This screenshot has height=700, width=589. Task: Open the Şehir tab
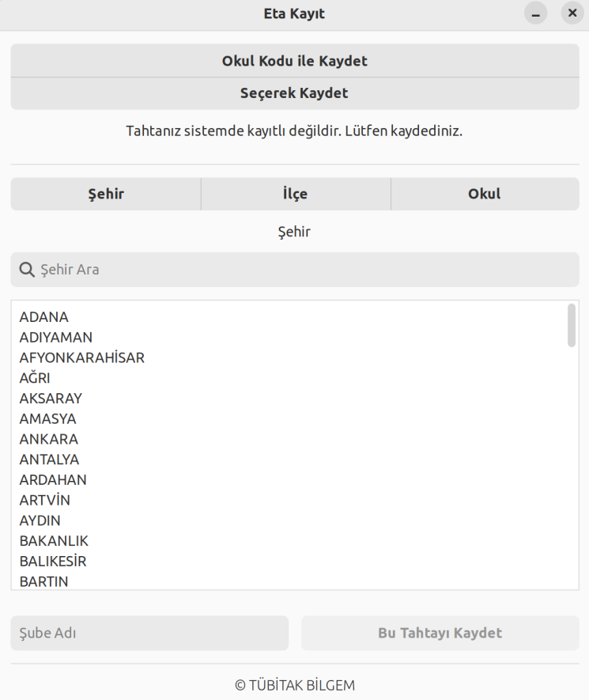pyautogui.click(x=106, y=194)
